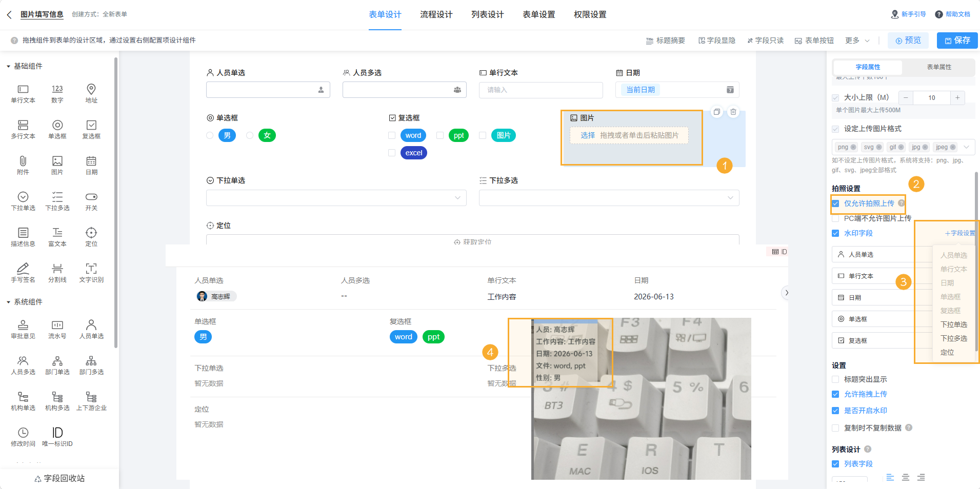This screenshot has height=489, width=980.
Task: Switch to 权限设置 tab
Action: click(x=590, y=14)
